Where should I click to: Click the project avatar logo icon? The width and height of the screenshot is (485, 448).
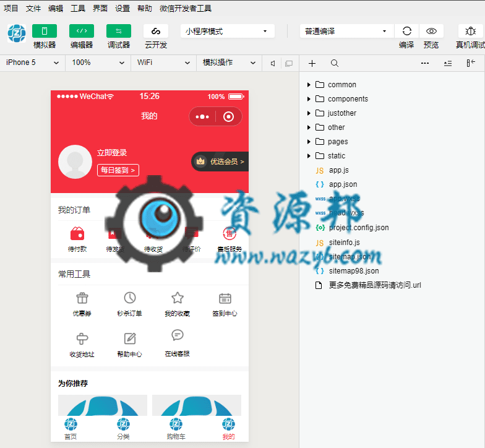point(17,33)
